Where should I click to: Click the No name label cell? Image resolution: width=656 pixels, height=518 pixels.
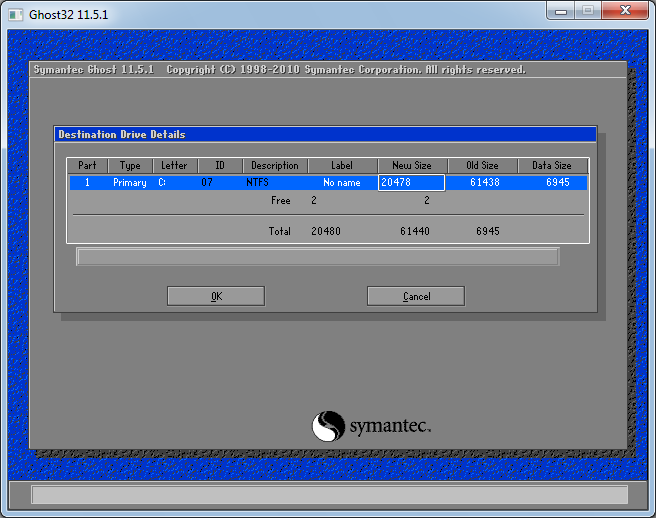pyautogui.click(x=342, y=182)
